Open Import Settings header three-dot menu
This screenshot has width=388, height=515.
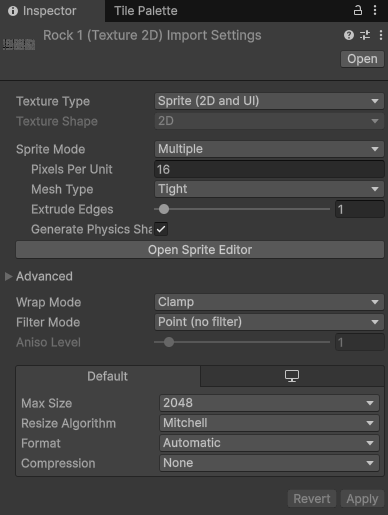point(381,35)
